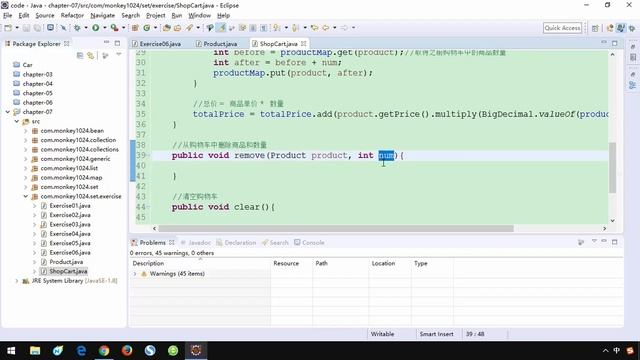Click the Windows Start button

pyautogui.click(x=11, y=350)
